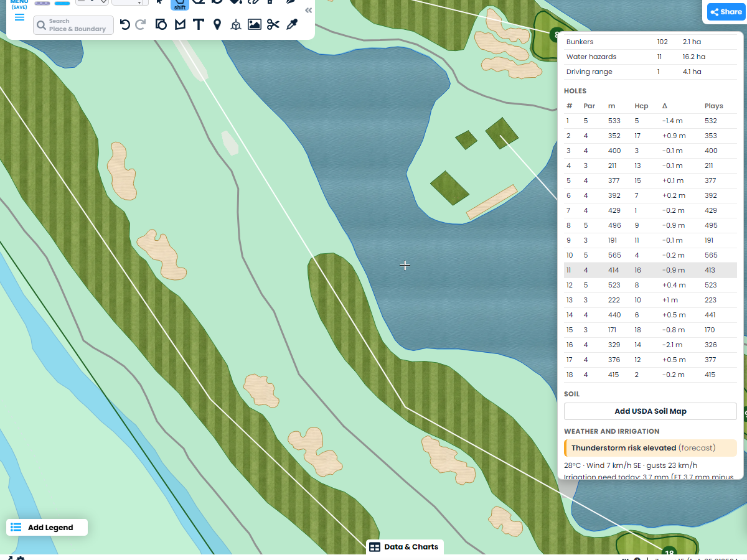Viewport: 747px width, 560px height.
Task: Select the eyedropper color picker tool
Action: [x=291, y=24]
